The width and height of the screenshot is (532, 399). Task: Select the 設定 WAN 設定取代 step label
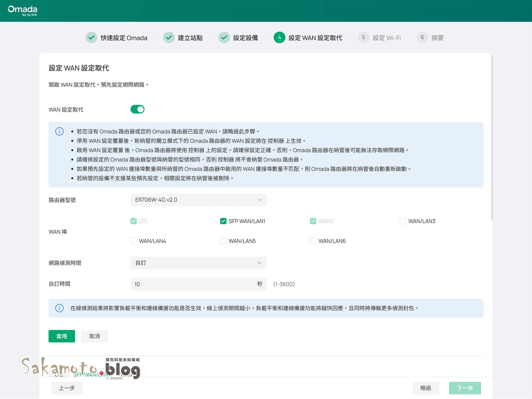tap(315, 38)
